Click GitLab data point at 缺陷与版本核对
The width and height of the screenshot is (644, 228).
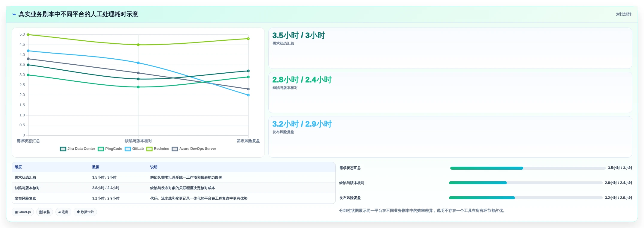click(x=138, y=63)
